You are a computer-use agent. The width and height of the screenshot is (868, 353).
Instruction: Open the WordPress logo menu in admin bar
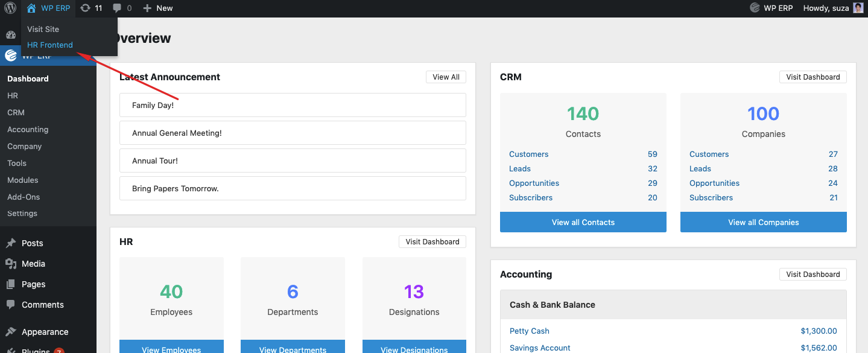(x=9, y=8)
